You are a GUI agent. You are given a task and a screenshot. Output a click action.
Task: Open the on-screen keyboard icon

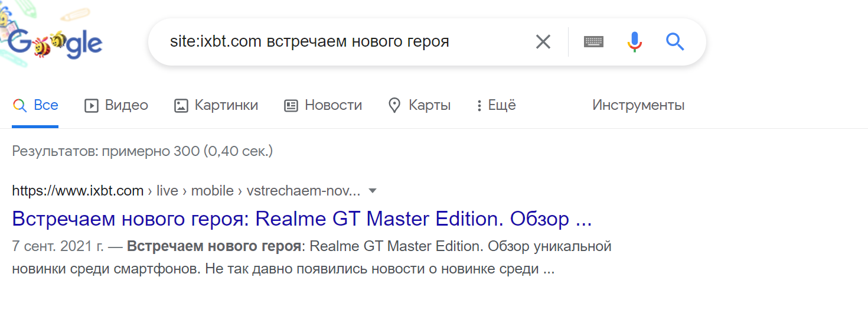pos(593,42)
